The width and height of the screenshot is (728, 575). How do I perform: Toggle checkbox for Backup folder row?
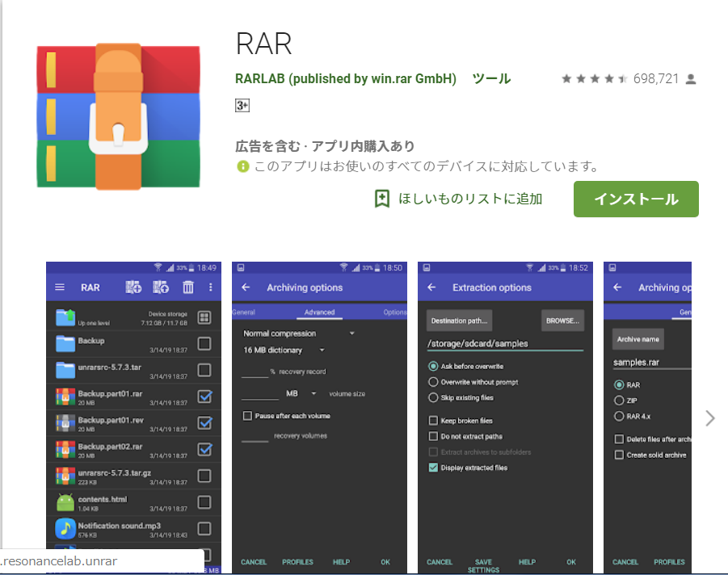tap(204, 344)
